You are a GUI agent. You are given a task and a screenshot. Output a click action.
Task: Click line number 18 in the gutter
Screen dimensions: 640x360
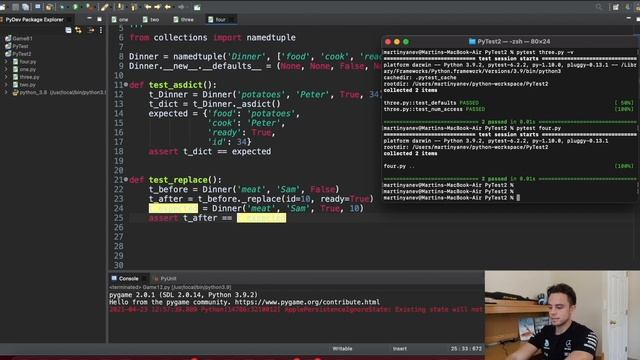click(x=118, y=151)
